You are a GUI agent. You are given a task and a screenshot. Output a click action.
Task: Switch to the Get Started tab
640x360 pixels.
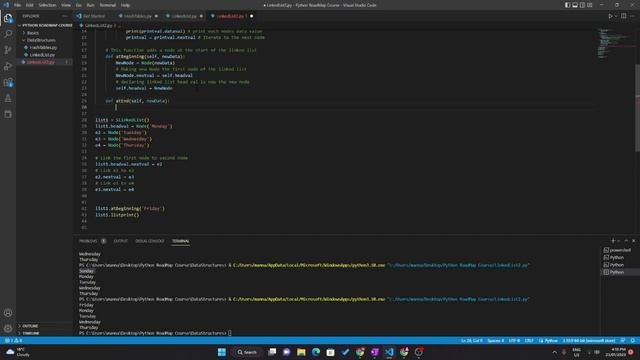(93, 16)
